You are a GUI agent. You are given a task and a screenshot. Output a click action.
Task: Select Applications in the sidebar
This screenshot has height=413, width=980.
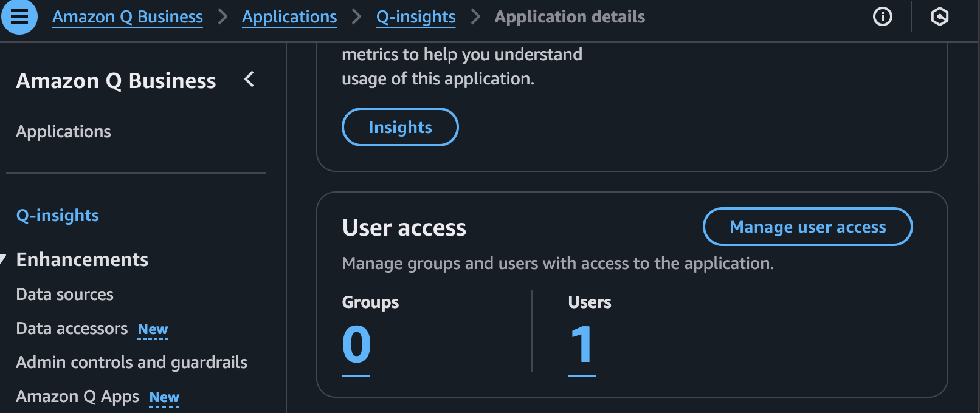point(64,131)
